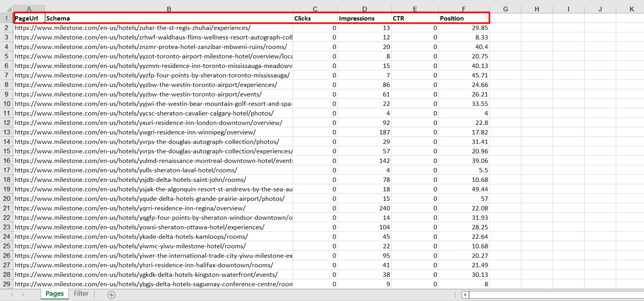Click the yulls-sheraton-laval-hotel rooms URL
The image size is (644, 301).
pos(126,170)
